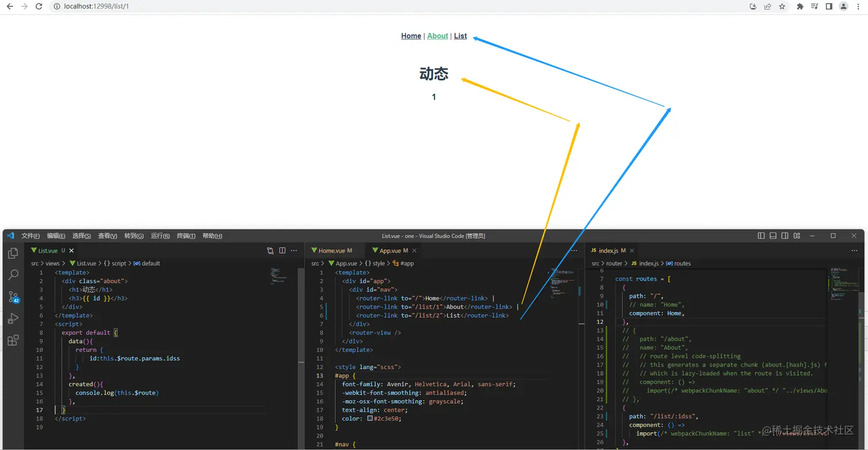Viewport: 868px width, 450px height.
Task: Reload the browser page
Action: 38,6
